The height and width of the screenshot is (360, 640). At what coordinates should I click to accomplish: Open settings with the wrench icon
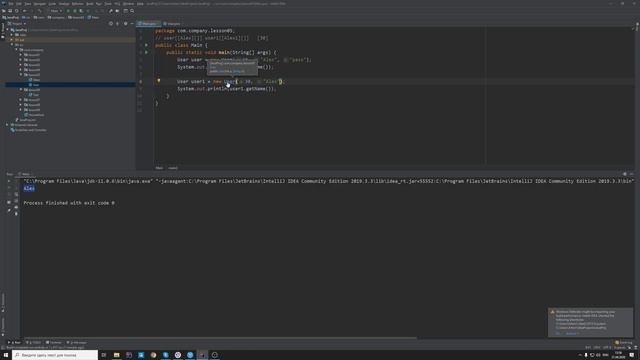pos(111,11)
